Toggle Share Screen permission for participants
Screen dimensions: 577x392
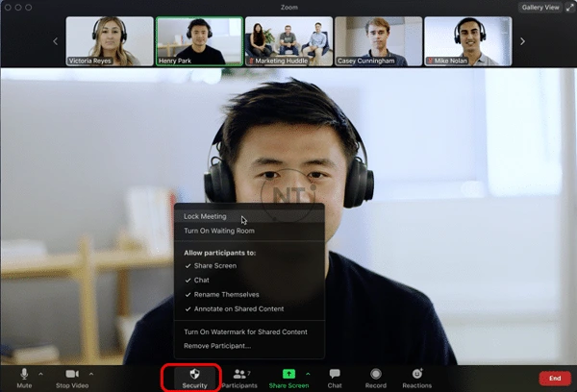[x=249, y=266]
